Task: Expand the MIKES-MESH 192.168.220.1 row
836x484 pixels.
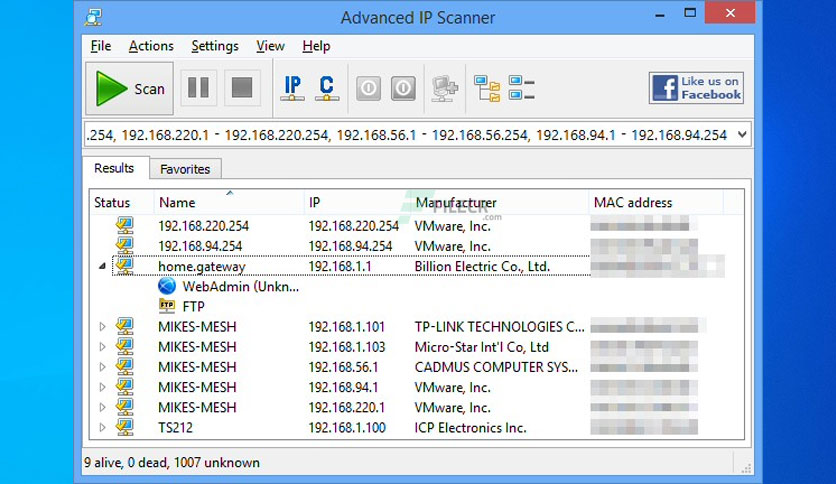Action: [x=102, y=407]
